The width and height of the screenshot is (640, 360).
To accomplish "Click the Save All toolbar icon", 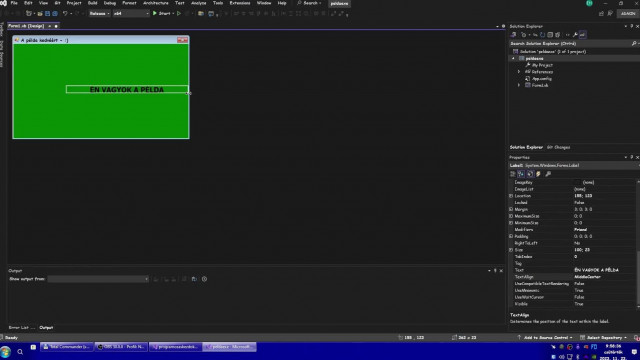I will [x=55, y=13].
